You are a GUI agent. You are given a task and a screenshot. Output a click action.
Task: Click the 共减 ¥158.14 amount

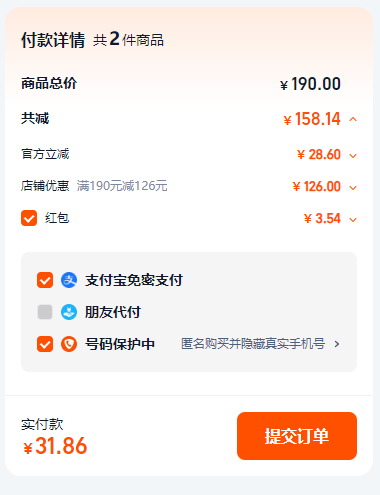tap(312, 119)
